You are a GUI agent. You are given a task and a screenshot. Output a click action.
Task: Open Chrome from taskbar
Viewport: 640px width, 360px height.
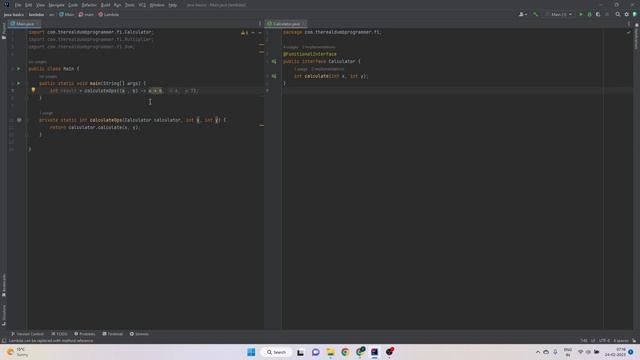[x=345, y=352]
